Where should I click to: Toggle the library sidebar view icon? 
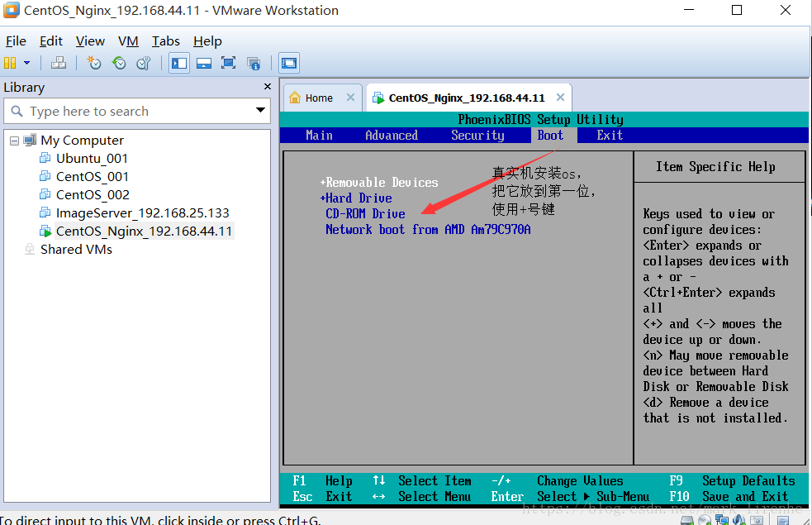[x=179, y=63]
